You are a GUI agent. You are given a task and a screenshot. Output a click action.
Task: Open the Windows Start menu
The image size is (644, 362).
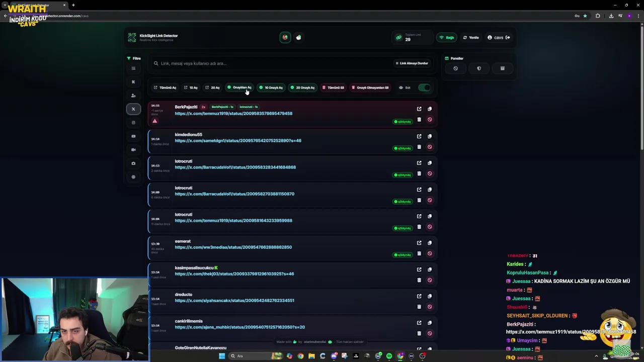tap(222, 356)
